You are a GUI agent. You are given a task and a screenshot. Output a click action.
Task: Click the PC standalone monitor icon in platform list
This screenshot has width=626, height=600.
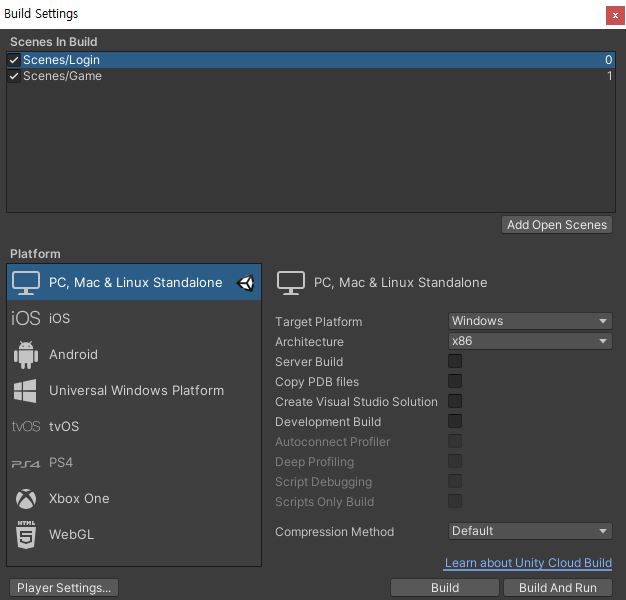tap(26, 283)
